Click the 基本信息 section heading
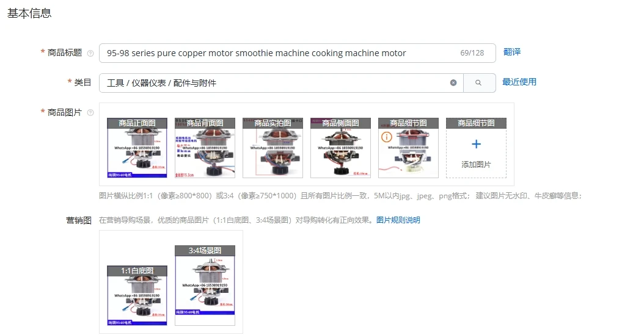The image size is (644, 335). (x=29, y=13)
